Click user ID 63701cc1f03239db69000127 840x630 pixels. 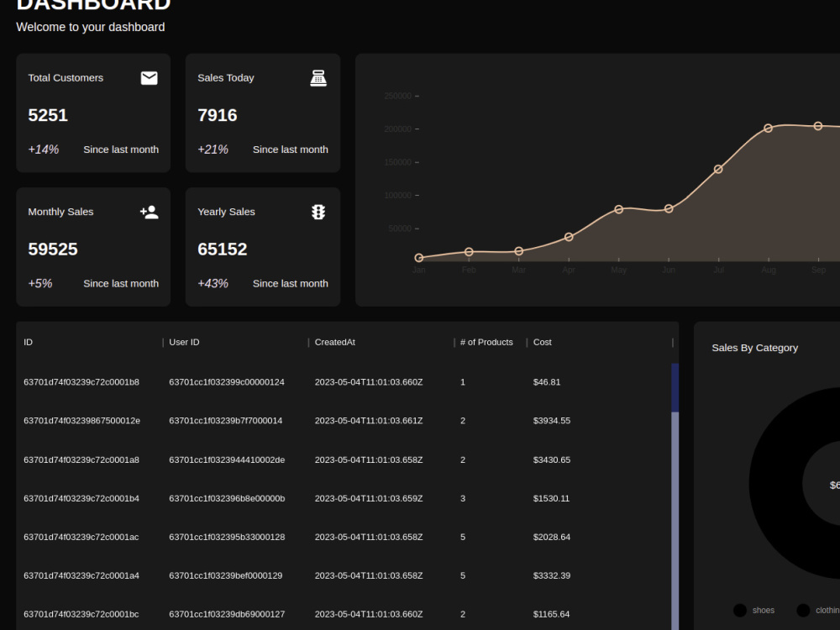pyautogui.click(x=227, y=614)
